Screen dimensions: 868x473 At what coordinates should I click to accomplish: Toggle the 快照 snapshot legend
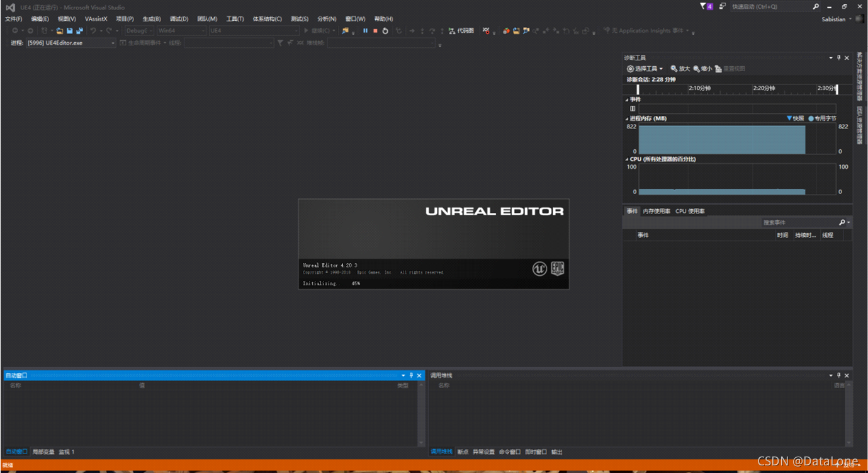coord(796,118)
